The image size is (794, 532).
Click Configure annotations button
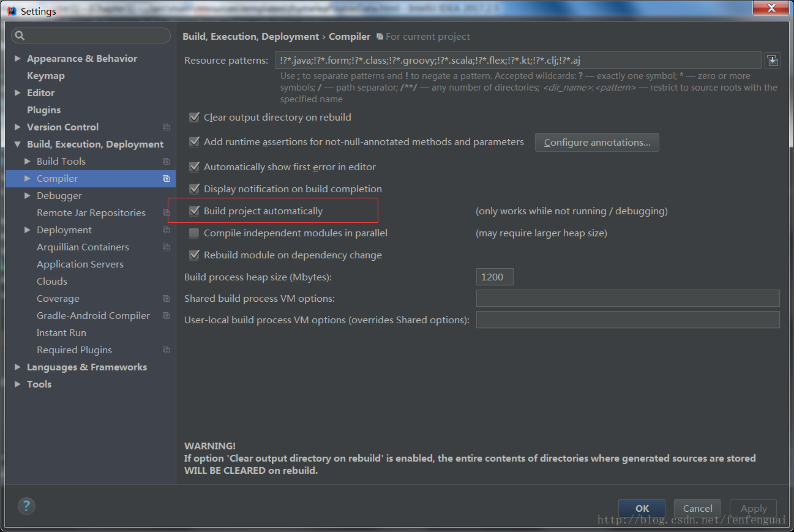(597, 142)
